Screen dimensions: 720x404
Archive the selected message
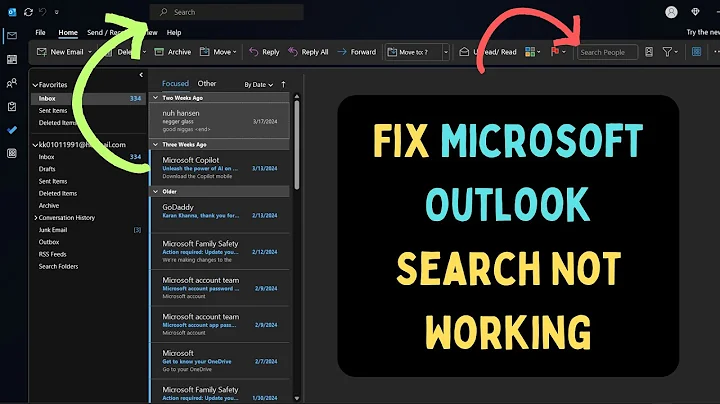(x=173, y=52)
